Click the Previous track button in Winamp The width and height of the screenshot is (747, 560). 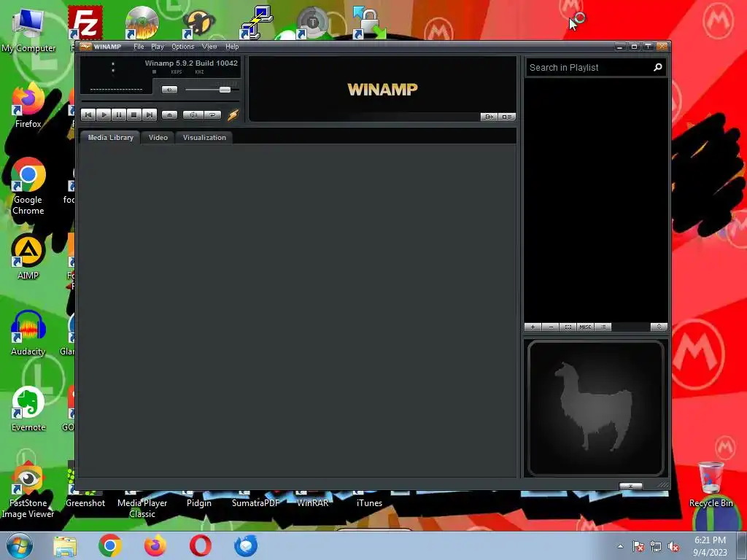tap(88, 114)
